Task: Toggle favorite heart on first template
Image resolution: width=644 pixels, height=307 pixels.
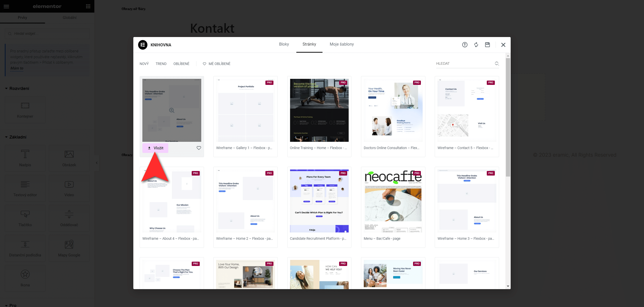Action: coord(199,148)
